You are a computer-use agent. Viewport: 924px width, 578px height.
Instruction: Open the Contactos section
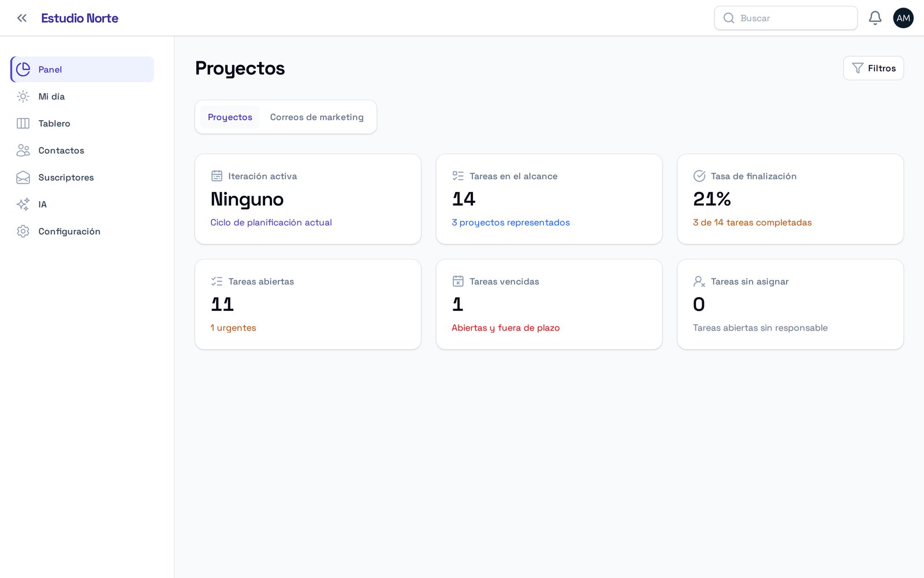point(82,150)
